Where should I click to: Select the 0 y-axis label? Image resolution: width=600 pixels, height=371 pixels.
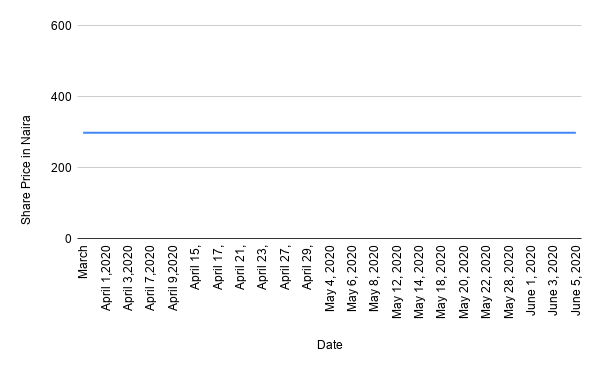point(68,239)
